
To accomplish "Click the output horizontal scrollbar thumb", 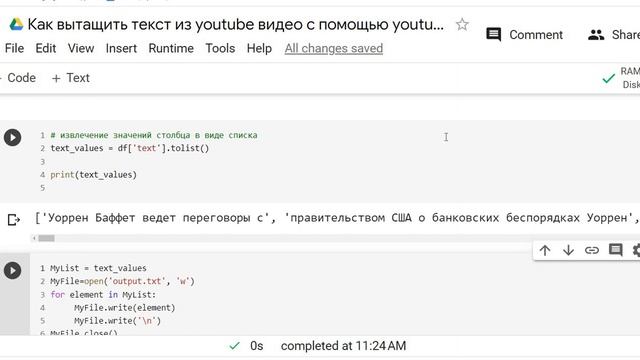I will (x=46, y=238).
